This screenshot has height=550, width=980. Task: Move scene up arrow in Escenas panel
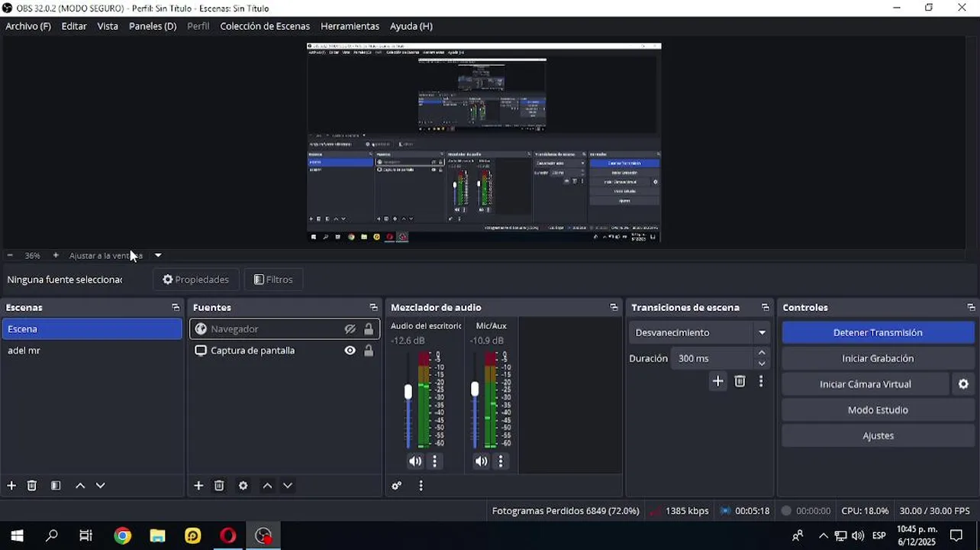pos(80,486)
